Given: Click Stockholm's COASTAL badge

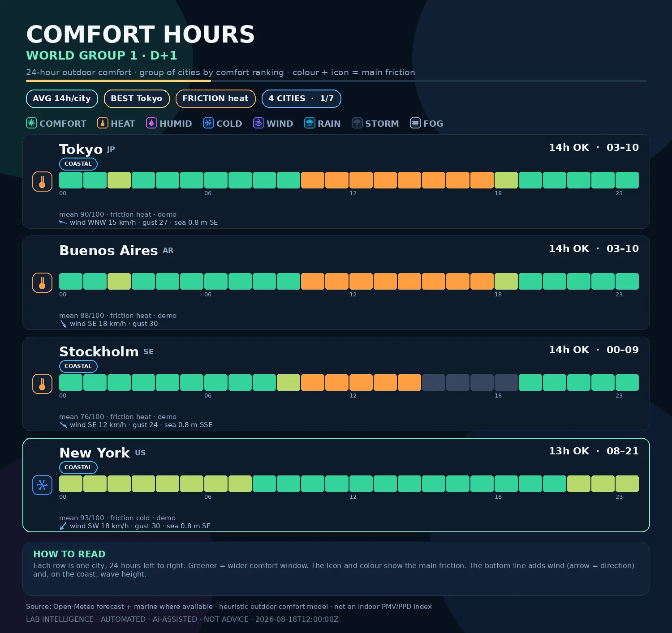Looking at the screenshot, I should click(x=78, y=366).
